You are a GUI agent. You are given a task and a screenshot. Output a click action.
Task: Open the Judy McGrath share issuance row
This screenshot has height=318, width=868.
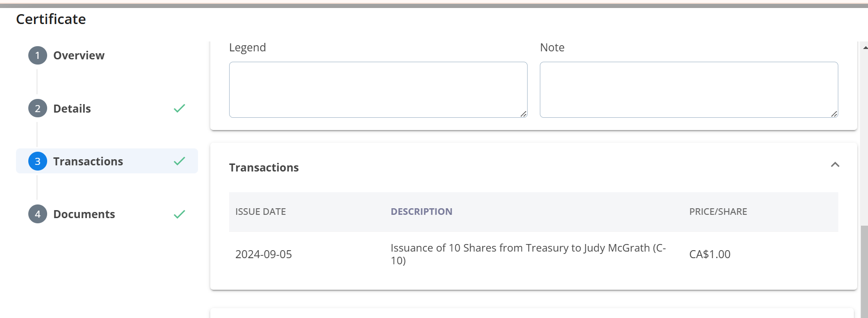528,254
